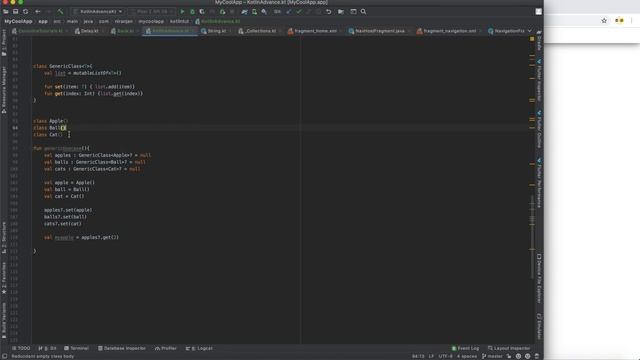Click the 4 spaces indent selector
The image size is (640, 360).
[x=467, y=356]
